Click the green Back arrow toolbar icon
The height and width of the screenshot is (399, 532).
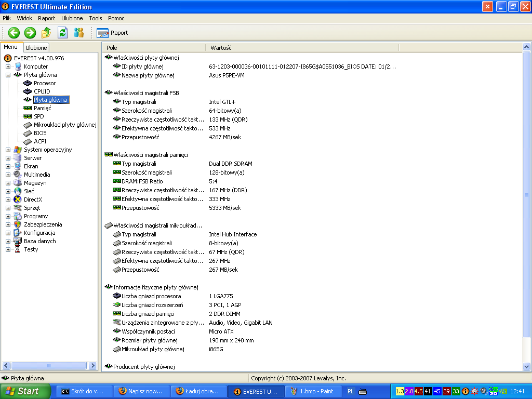coord(14,33)
